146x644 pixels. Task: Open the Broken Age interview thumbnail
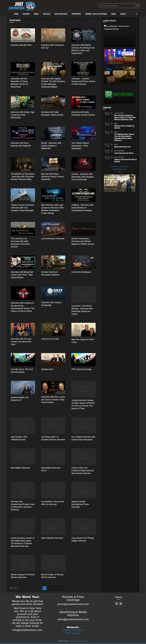pos(23,102)
